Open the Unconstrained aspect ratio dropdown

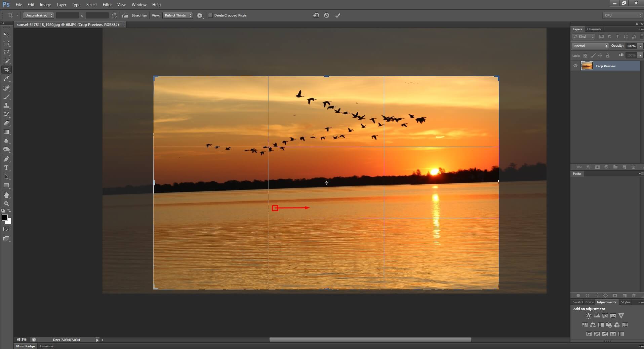pyautogui.click(x=39, y=15)
